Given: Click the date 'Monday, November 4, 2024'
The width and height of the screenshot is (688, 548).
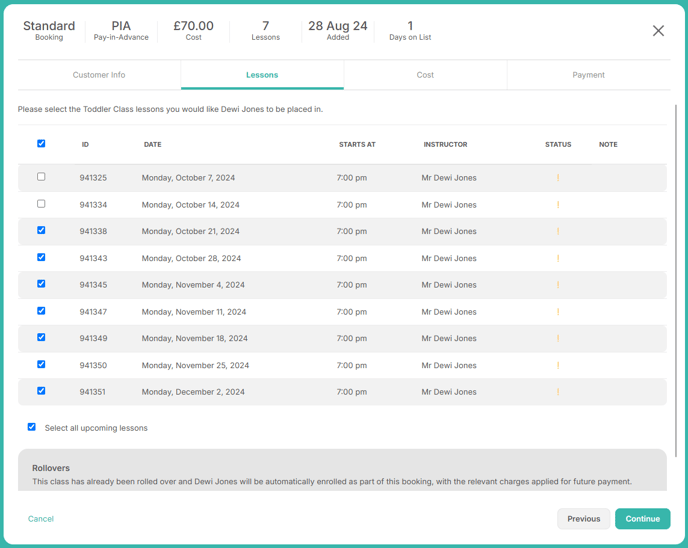Looking at the screenshot, I should [193, 285].
